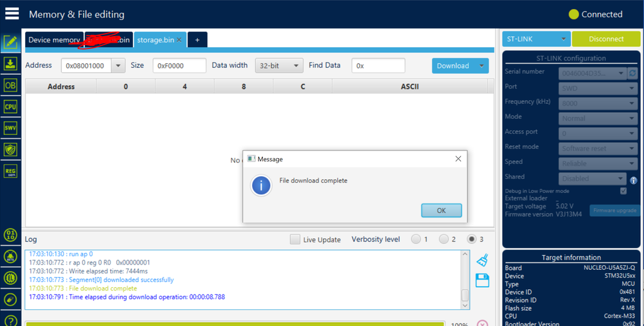Open the link tool sidebar icon
The width and height of the screenshot is (644, 326).
[x=10, y=300]
